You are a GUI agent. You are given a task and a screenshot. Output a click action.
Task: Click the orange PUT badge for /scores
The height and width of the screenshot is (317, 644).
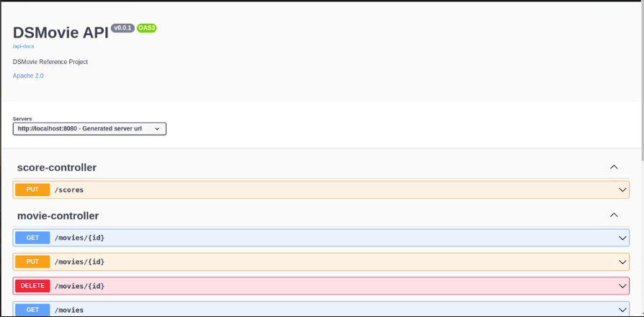click(x=32, y=189)
